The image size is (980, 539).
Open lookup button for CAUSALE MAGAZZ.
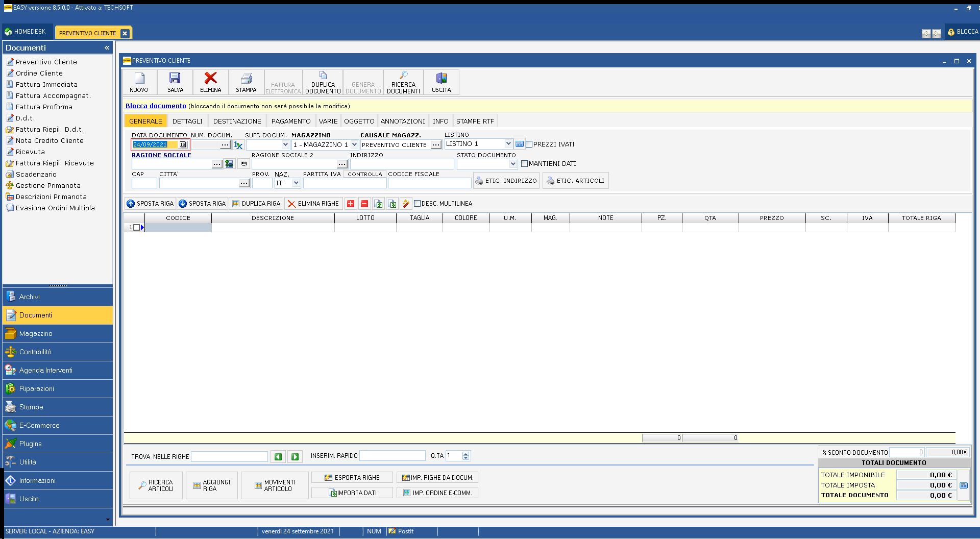[x=436, y=145]
